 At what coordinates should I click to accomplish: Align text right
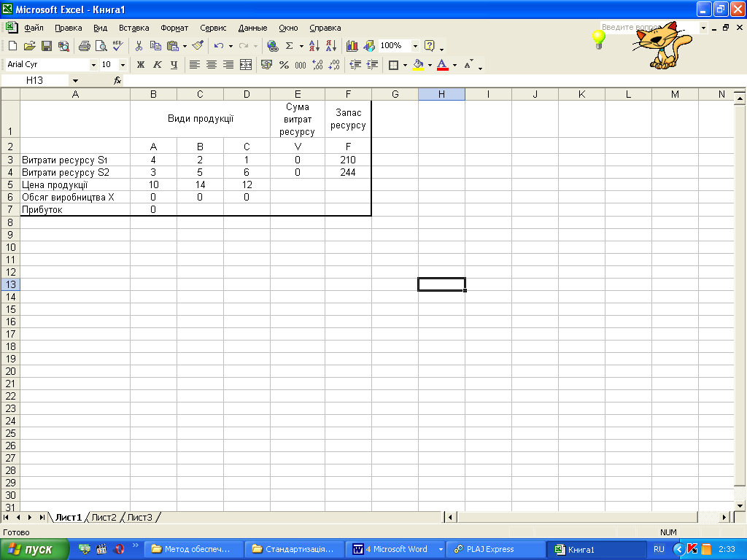pyautogui.click(x=228, y=65)
